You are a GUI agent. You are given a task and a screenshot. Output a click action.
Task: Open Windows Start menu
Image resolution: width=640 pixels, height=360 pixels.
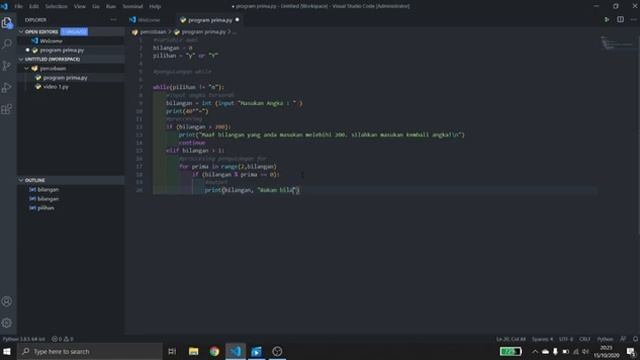tap(7, 351)
